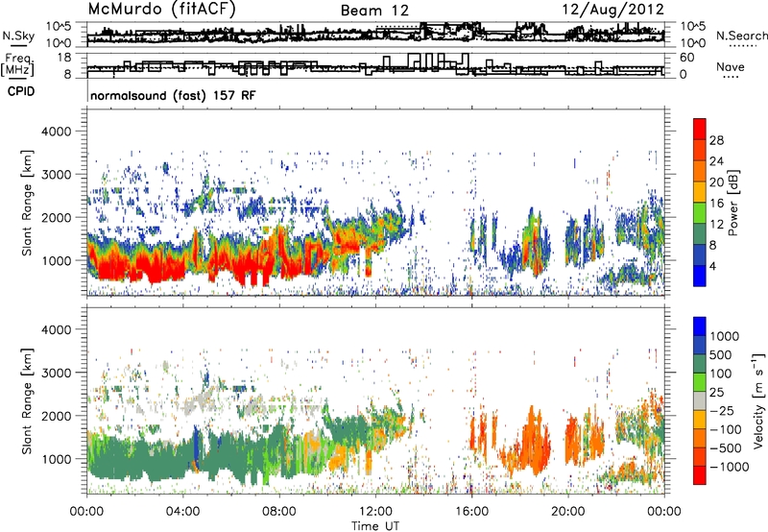
Task: Click the 12:00 time axis label
Action: pos(375,512)
